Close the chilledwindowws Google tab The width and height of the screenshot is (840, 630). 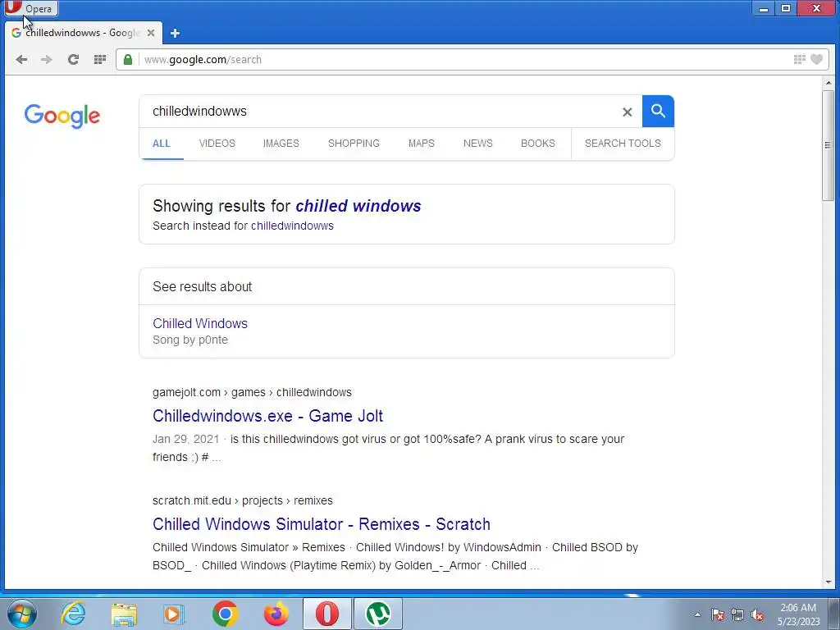tap(151, 33)
